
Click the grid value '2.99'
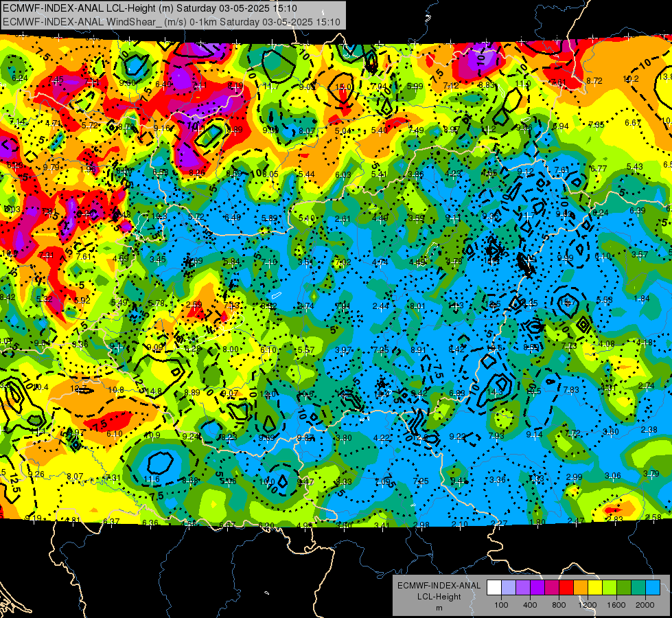coord(574,477)
